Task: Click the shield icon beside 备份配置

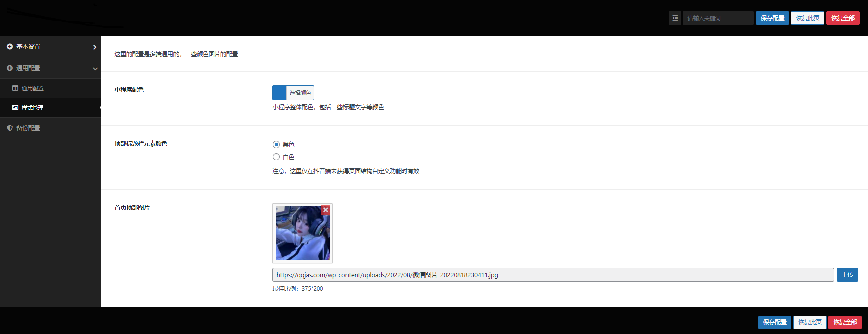Action: pyautogui.click(x=10, y=128)
